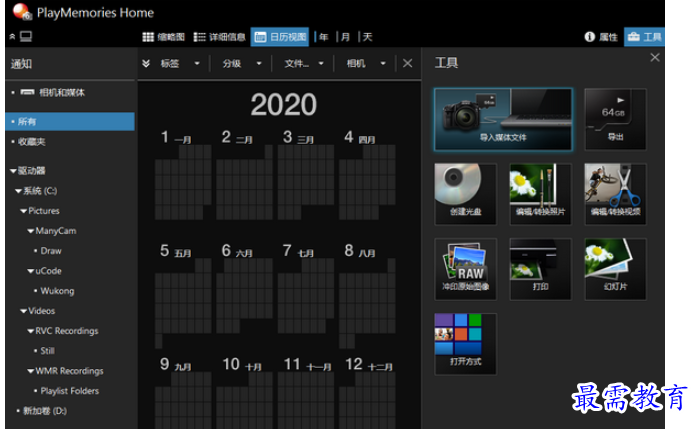Close the filter bar with X
696x429 pixels.
pos(407,64)
